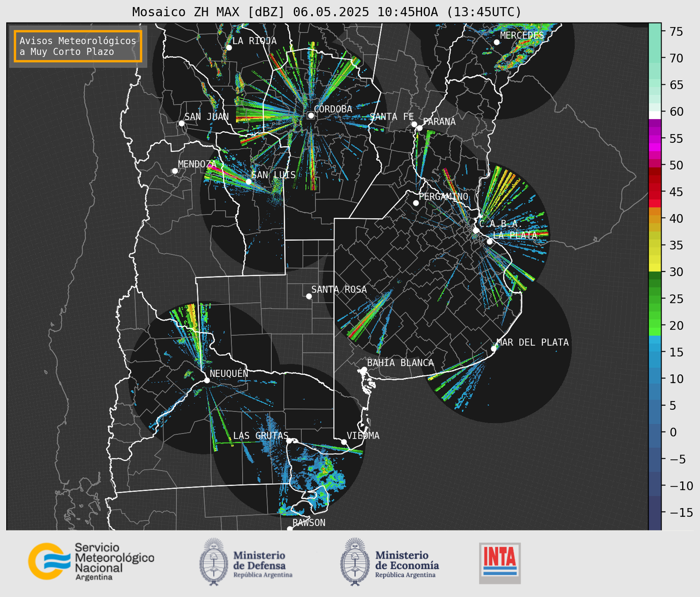Select the SAN JUAN city marker
Screen dimensions: 700x597
click(x=181, y=123)
